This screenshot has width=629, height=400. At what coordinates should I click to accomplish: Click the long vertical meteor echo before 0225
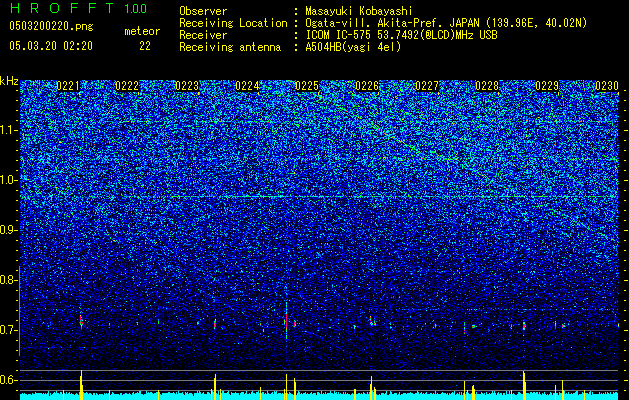tap(286, 321)
